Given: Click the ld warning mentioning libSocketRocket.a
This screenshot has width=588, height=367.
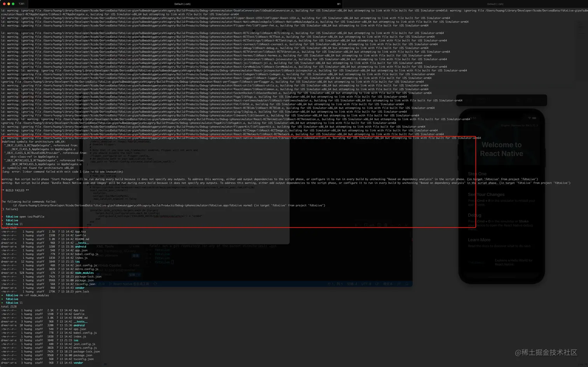Looking at the screenshot, I should pyautogui.click(x=216, y=93).
